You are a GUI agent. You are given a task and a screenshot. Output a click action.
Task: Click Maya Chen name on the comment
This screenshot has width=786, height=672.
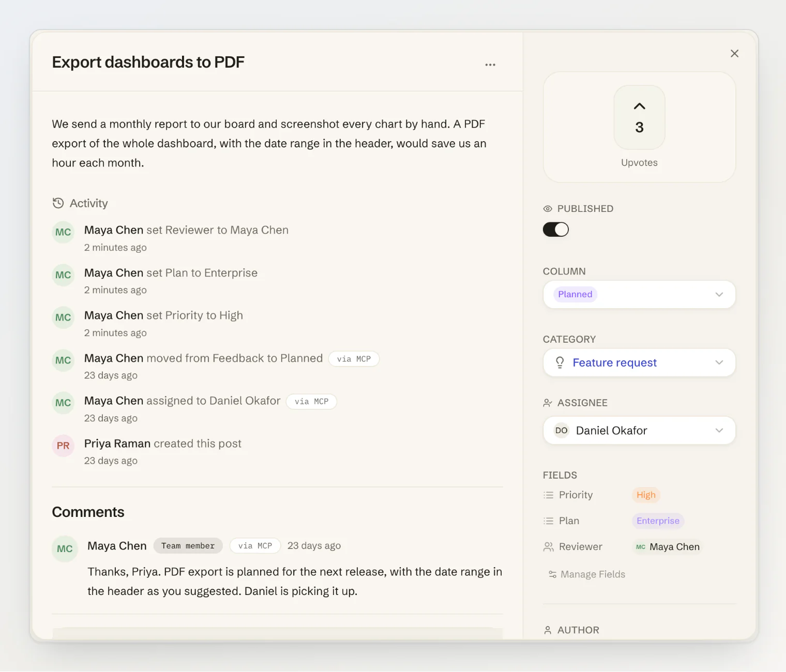(117, 546)
